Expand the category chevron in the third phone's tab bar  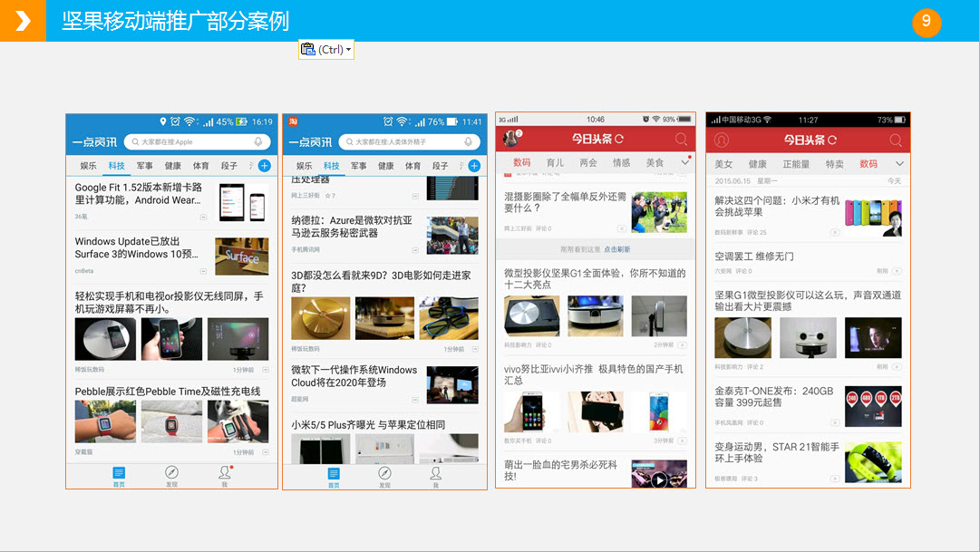pyautogui.click(x=684, y=163)
